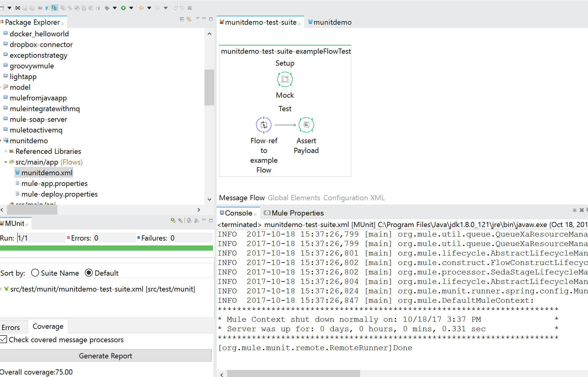Open the Back history dropdown arrow

point(149,8)
